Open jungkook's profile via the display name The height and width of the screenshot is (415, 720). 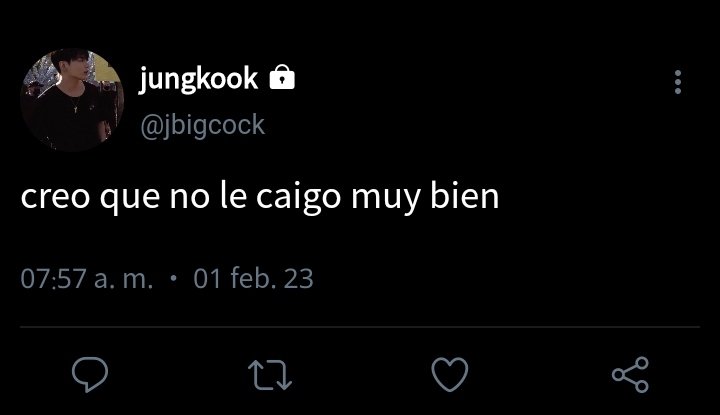click(x=198, y=79)
